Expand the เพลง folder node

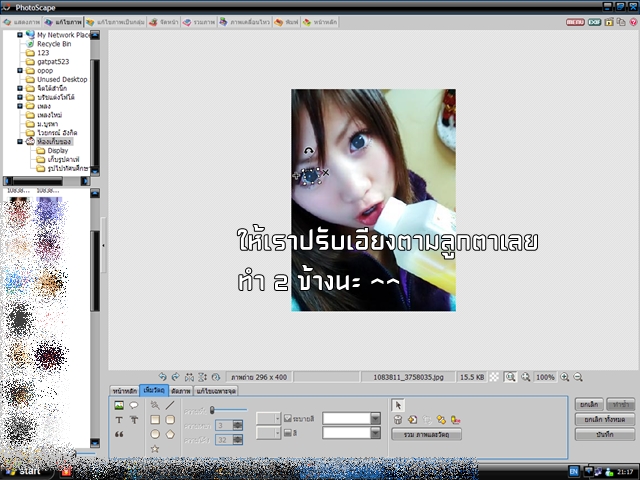coord(20,106)
